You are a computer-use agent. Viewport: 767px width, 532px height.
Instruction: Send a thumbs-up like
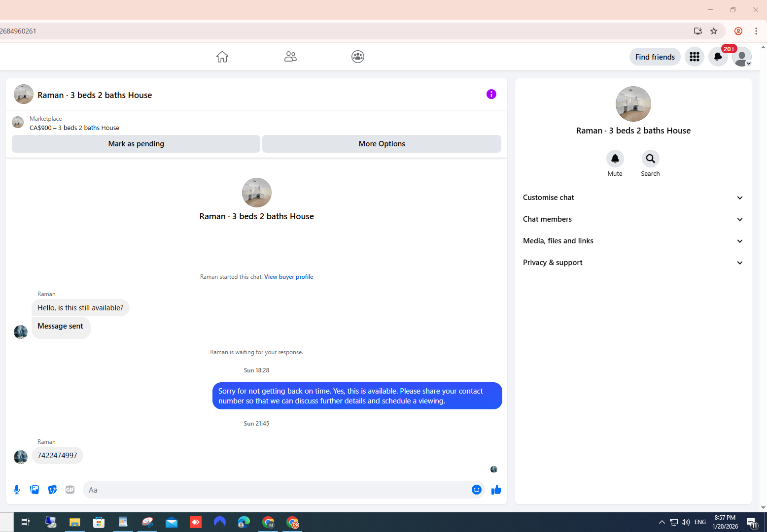click(496, 490)
